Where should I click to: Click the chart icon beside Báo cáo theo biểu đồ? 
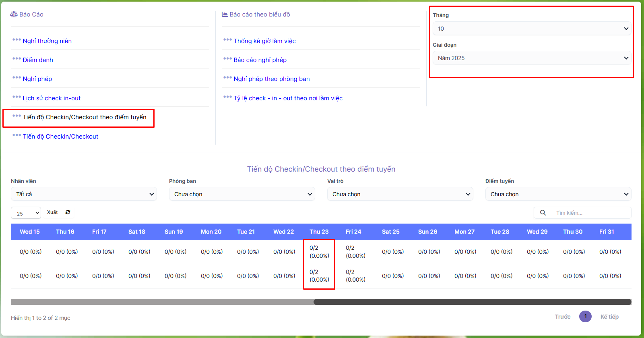(x=225, y=15)
